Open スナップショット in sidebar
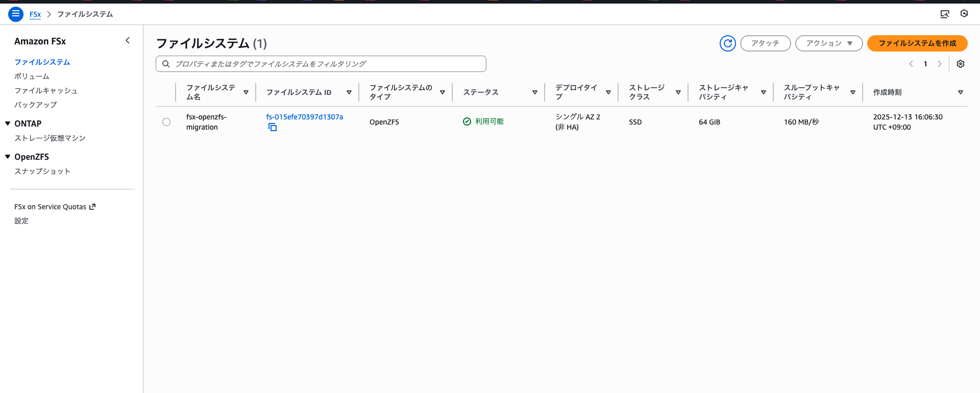This screenshot has width=980, height=393. point(42,171)
